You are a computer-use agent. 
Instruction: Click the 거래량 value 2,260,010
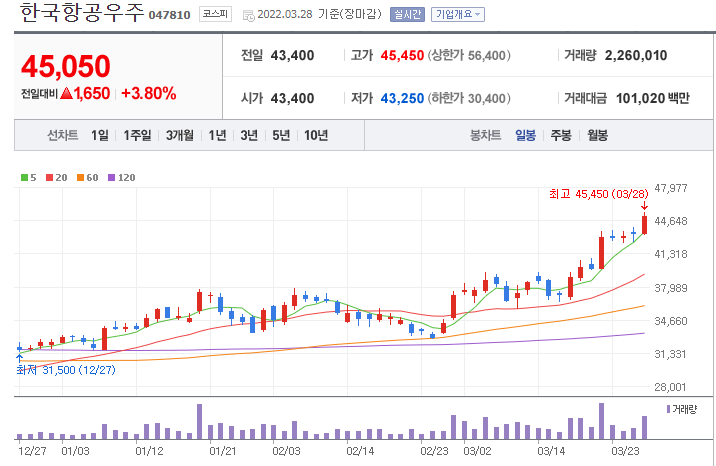(x=636, y=56)
